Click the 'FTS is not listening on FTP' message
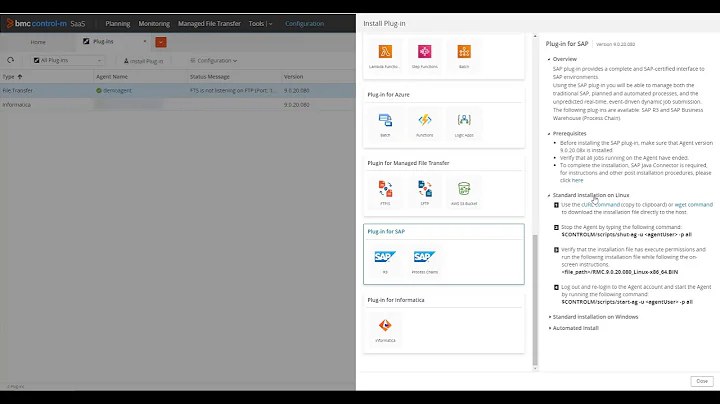Viewport: 720px width, 404px height. click(233, 91)
